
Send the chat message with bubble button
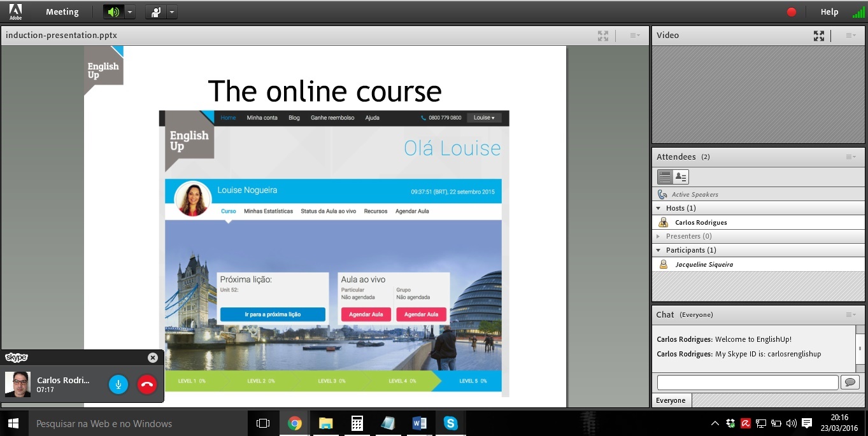click(x=850, y=383)
